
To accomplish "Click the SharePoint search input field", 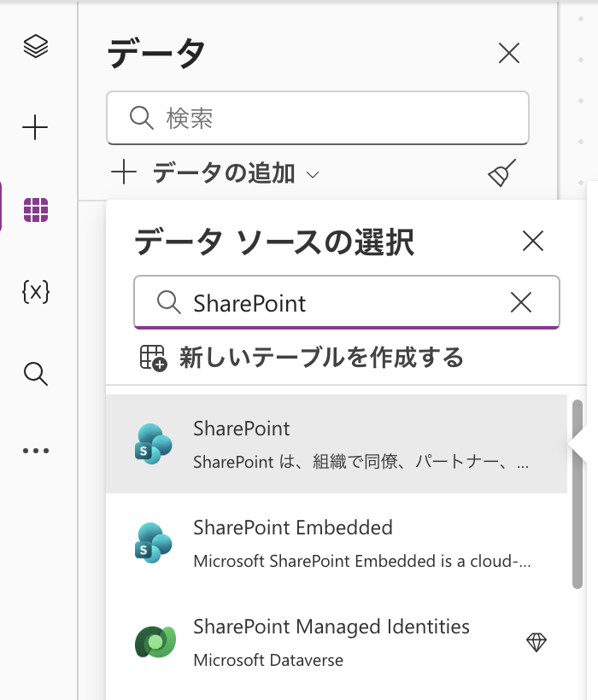I will pyautogui.click(x=347, y=303).
